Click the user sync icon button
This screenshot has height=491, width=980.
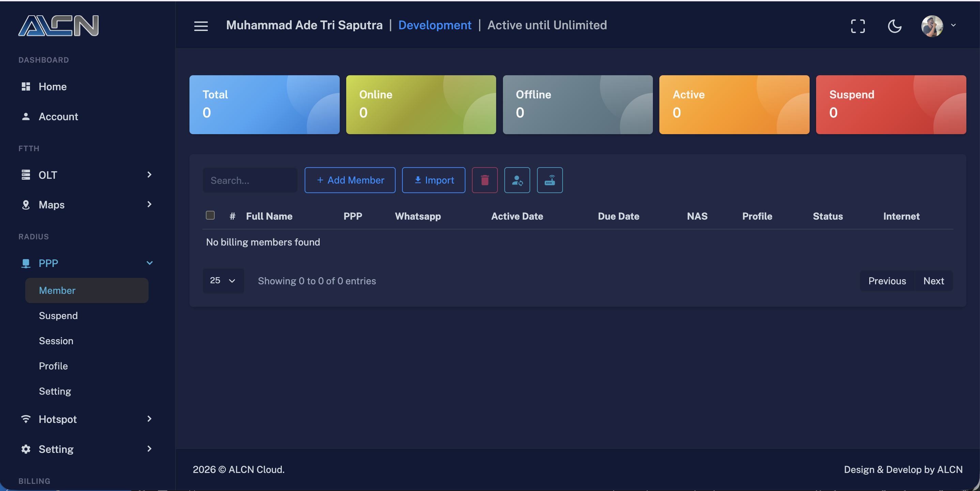(517, 180)
